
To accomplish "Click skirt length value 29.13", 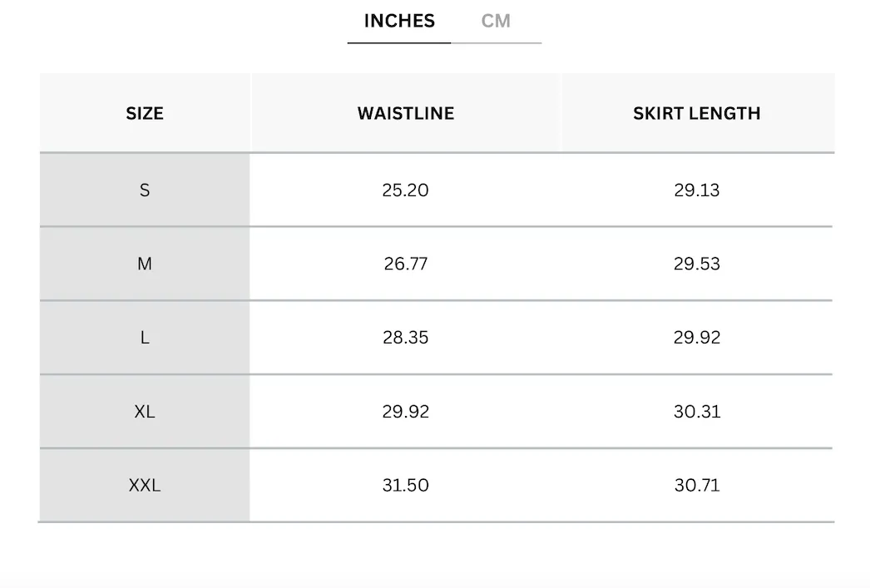I will (x=697, y=190).
